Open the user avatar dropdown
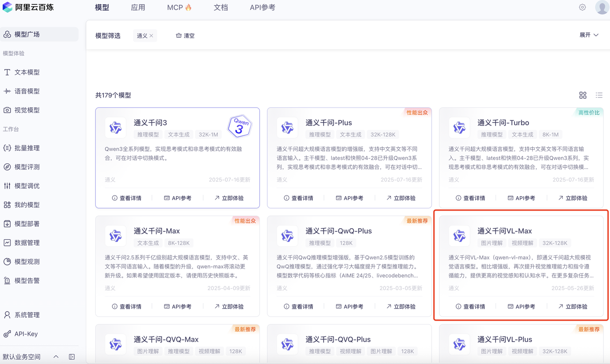The width and height of the screenshot is (610, 364). pyautogui.click(x=601, y=7)
